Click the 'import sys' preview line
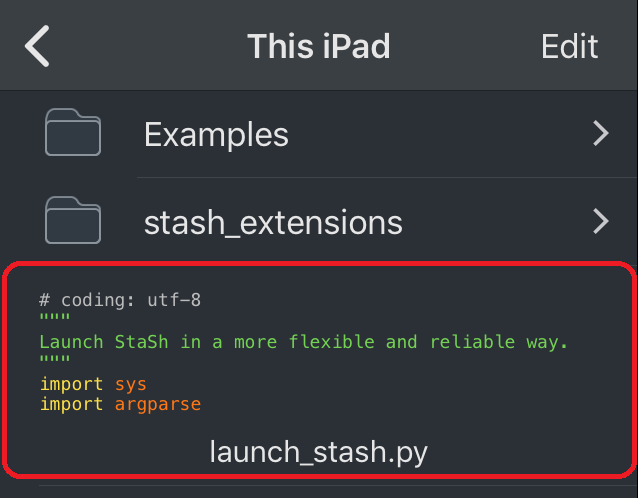The height and width of the screenshot is (498, 638). point(93,384)
